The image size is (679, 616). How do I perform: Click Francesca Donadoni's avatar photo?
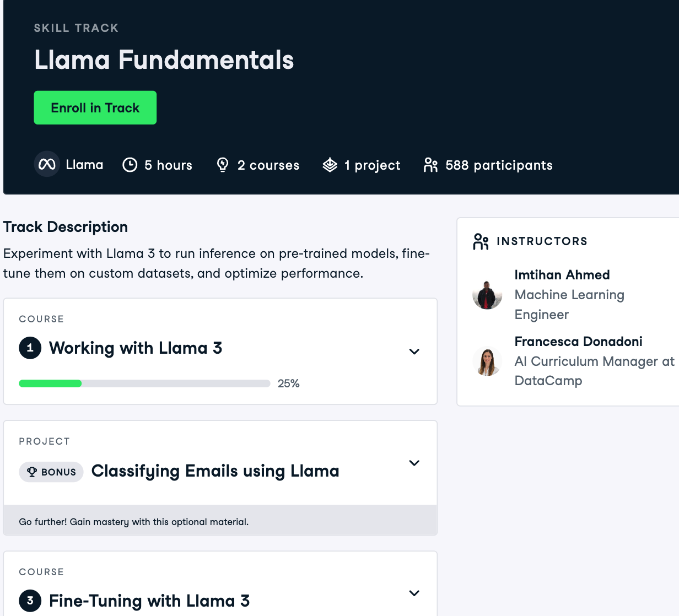point(487,361)
